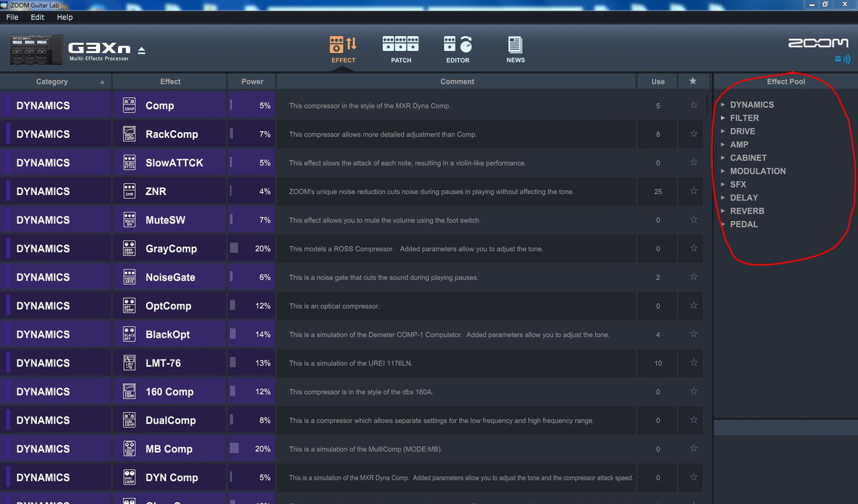This screenshot has width=858, height=504.
Task: Favorite the Comp effect with its star
Action: (x=694, y=105)
